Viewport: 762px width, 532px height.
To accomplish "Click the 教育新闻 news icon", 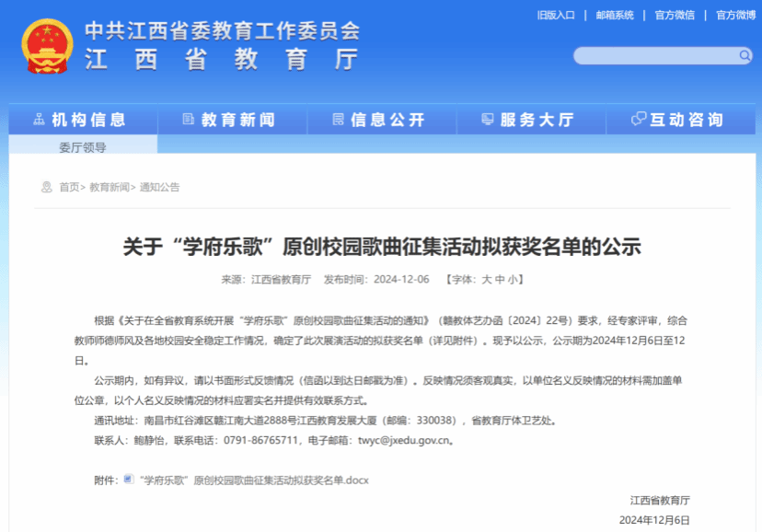I will [189, 120].
